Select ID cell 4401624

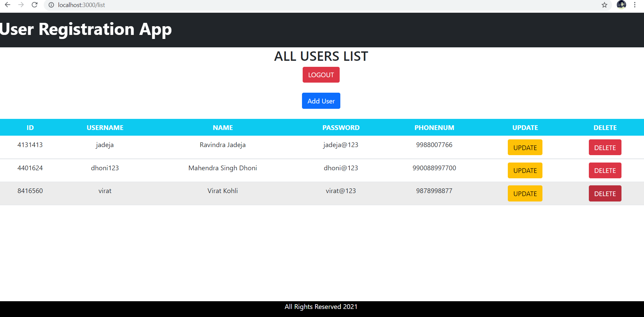[30, 168]
